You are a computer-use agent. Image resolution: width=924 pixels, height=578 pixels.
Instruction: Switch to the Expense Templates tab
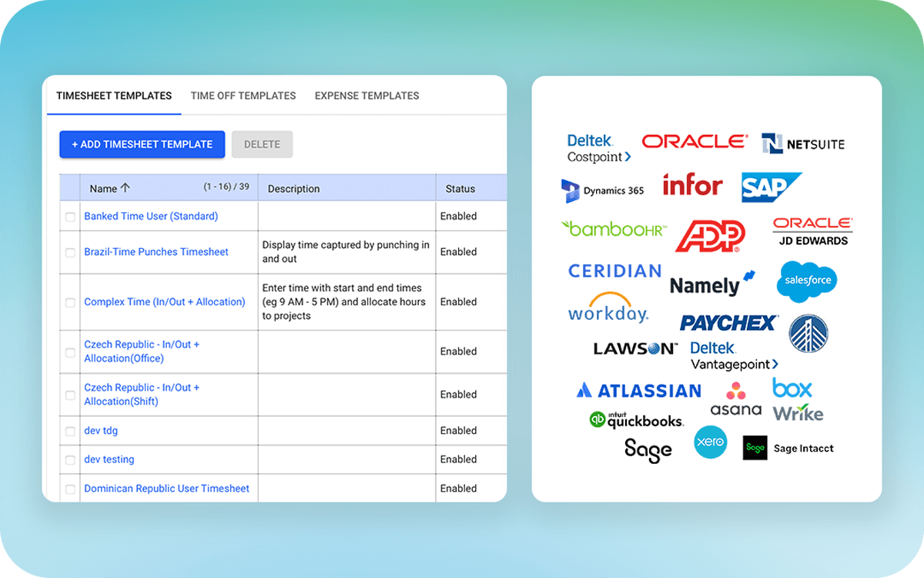point(367,96)
